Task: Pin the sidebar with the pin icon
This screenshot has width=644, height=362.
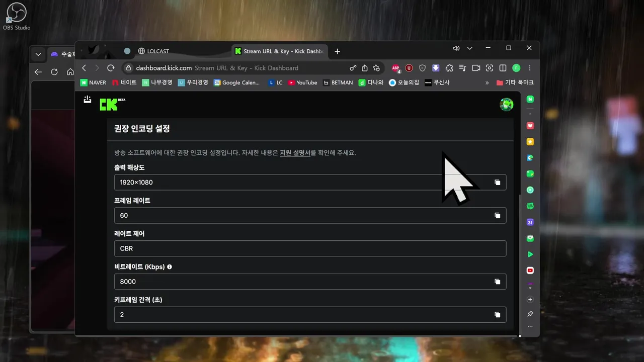Action: pos(530,314)
